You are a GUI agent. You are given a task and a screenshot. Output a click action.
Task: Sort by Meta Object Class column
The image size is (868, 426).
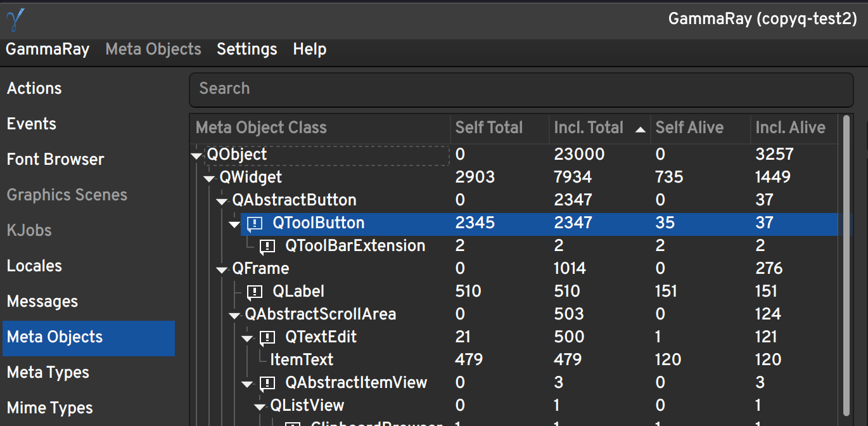[x=320, y=128]
